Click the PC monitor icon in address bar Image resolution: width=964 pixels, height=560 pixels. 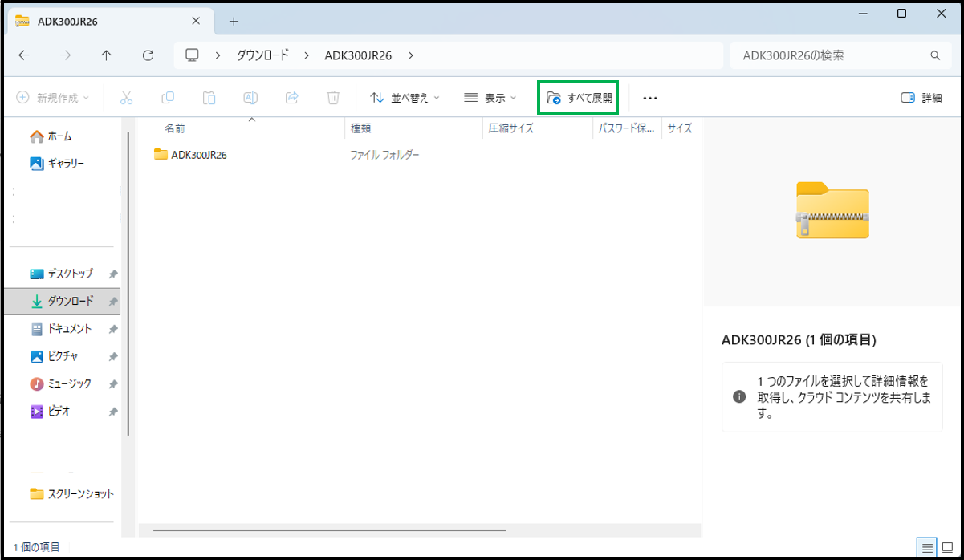(x=192, y=55)
